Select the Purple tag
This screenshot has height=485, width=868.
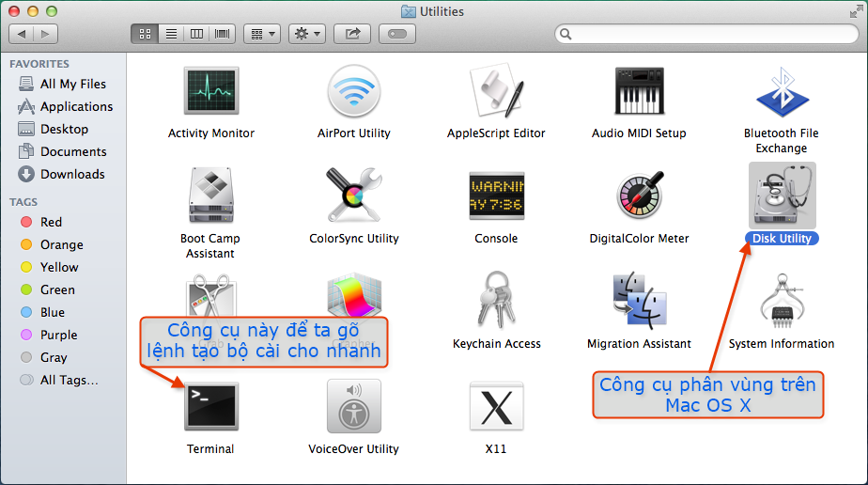tap(49, 335)
